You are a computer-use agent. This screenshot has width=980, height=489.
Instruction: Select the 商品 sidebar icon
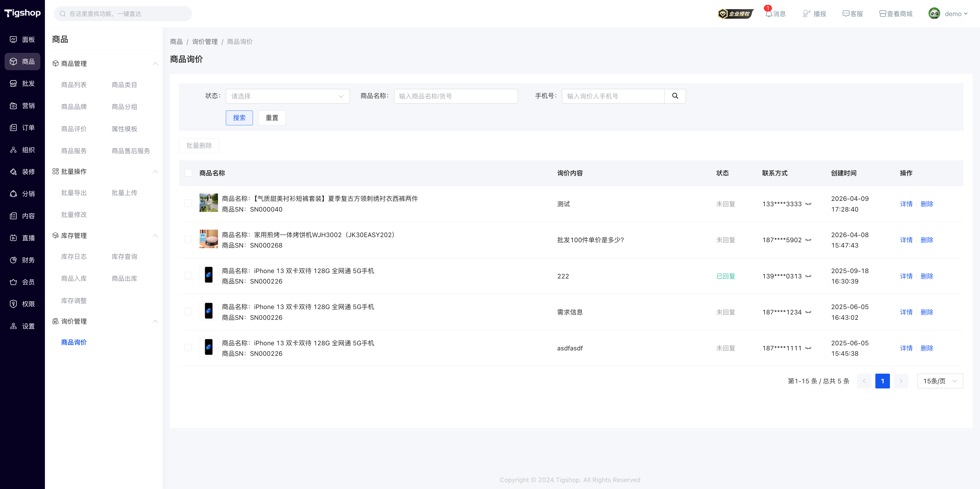point(13,62)
